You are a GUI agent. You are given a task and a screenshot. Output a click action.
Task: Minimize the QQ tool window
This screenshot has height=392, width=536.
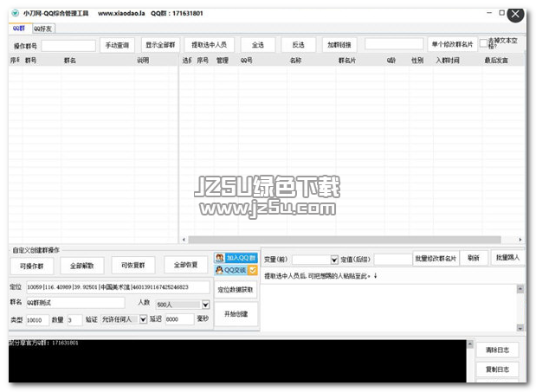(x=489, y=13)
